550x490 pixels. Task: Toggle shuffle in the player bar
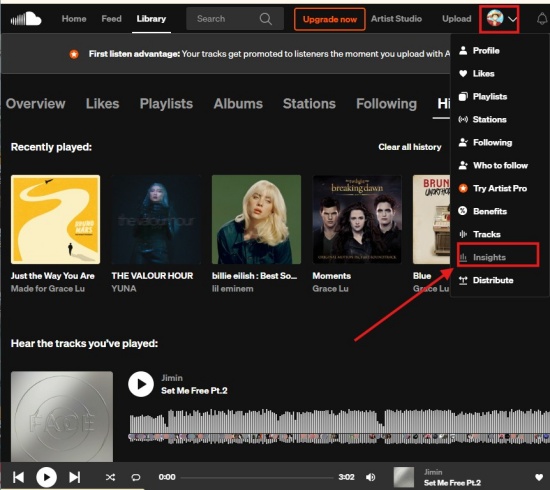coord(110,477)
